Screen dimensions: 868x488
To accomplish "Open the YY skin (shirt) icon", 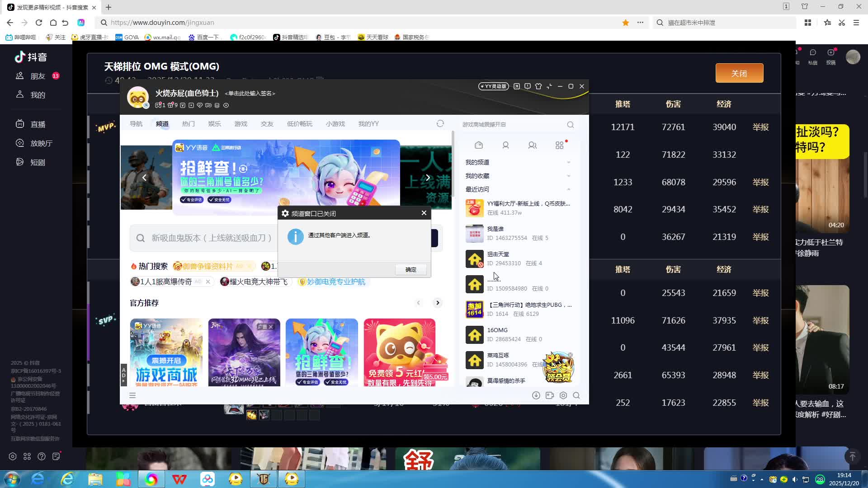I will 538,86.
